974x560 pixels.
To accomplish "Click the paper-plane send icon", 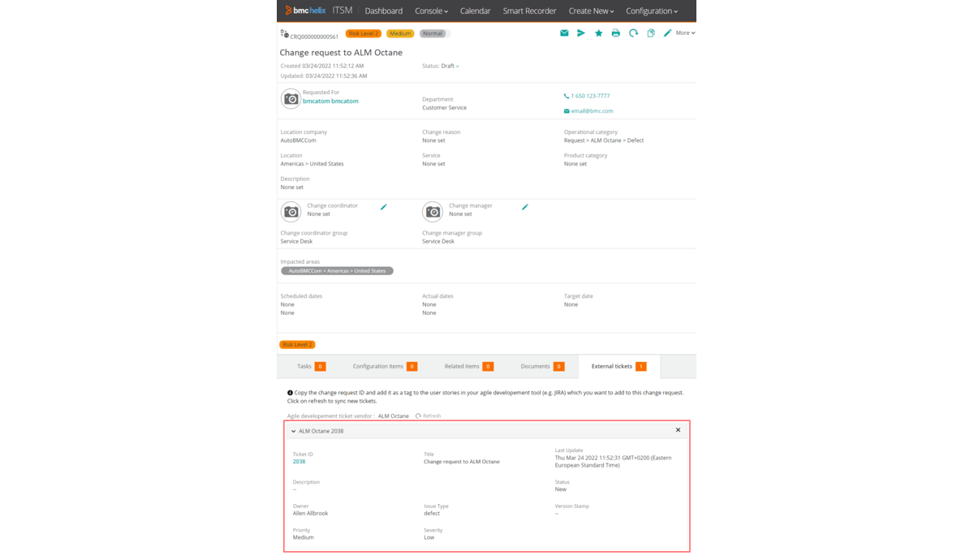I will (x=581, y=33).
